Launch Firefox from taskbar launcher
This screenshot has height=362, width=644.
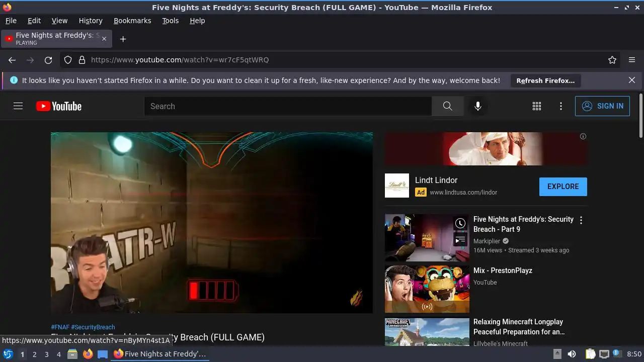[x=88, y=354]
